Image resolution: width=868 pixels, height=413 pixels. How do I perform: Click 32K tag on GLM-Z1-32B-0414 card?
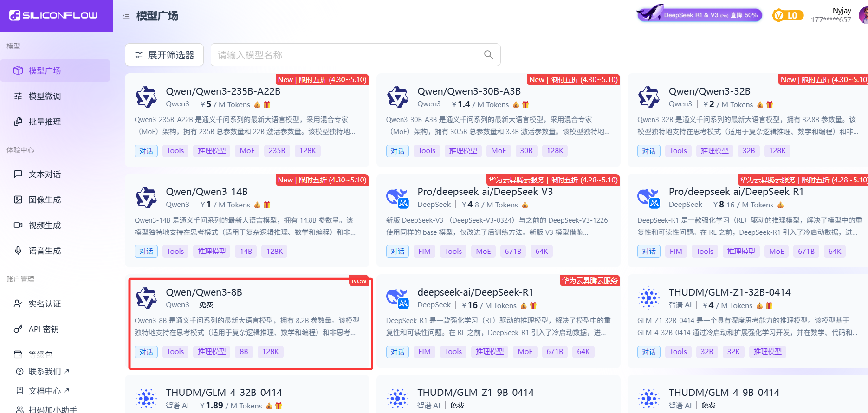coord(733,352)
